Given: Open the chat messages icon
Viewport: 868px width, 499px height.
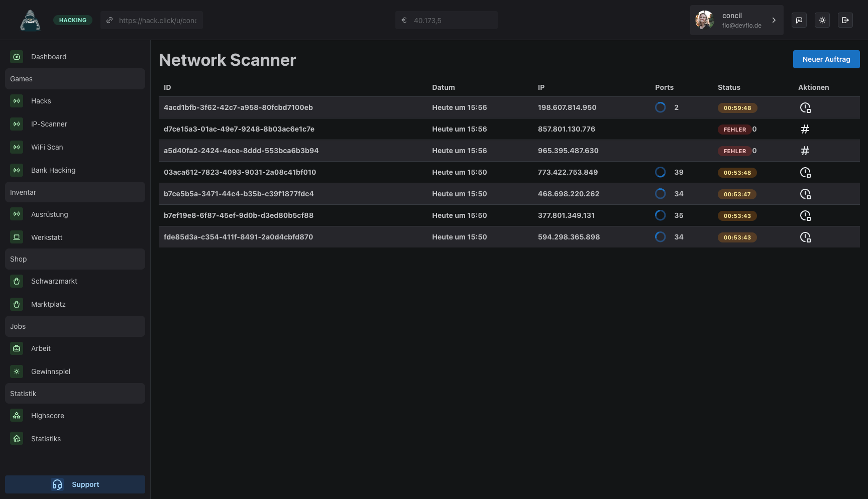Looking at the screenshot, I should 799,20.
